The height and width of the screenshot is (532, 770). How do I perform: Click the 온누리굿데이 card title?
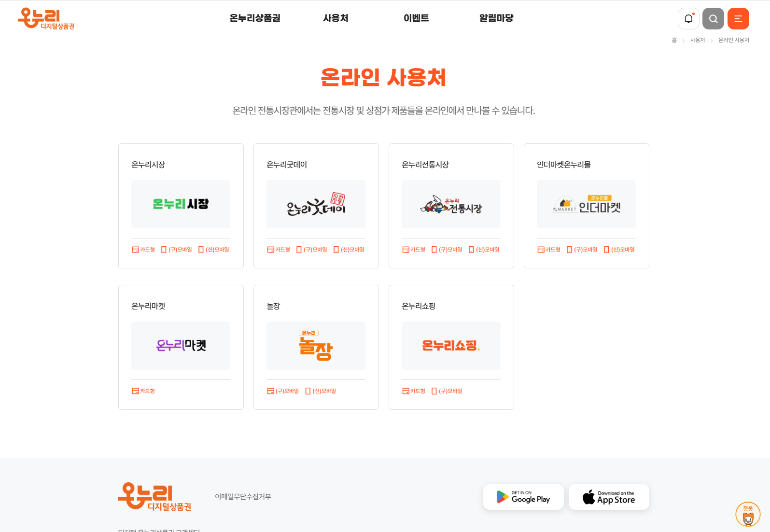(287, 165)
